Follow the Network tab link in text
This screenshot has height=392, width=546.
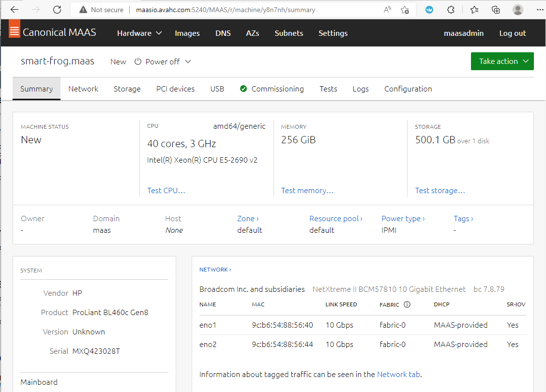click(x=399, y=374)
